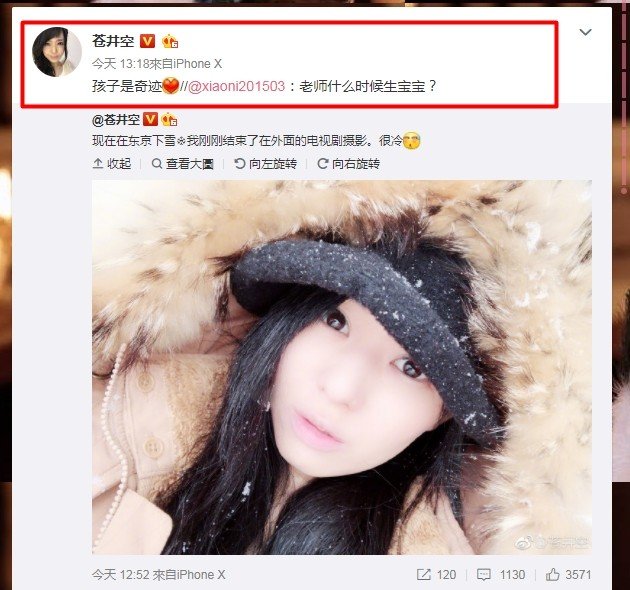Collapse the image with 收起
The width and height of the screenshot is (630, 590).
[x=112, y=164]
